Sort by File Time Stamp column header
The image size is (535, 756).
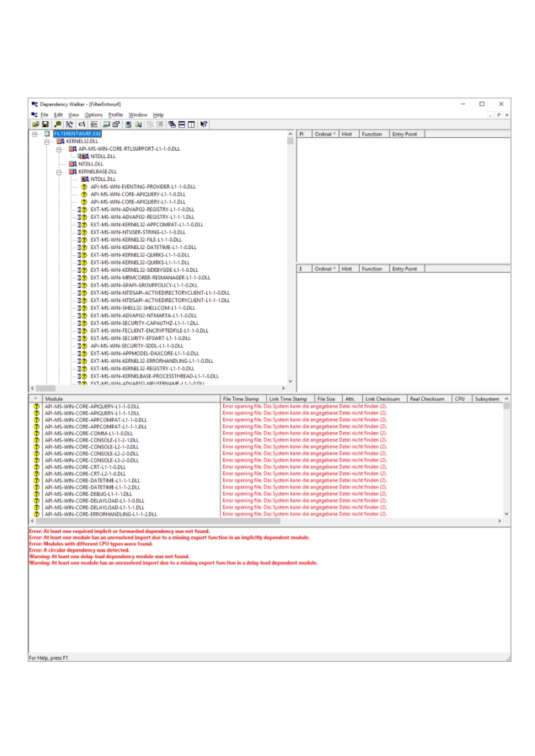click(x=243, y=399)
